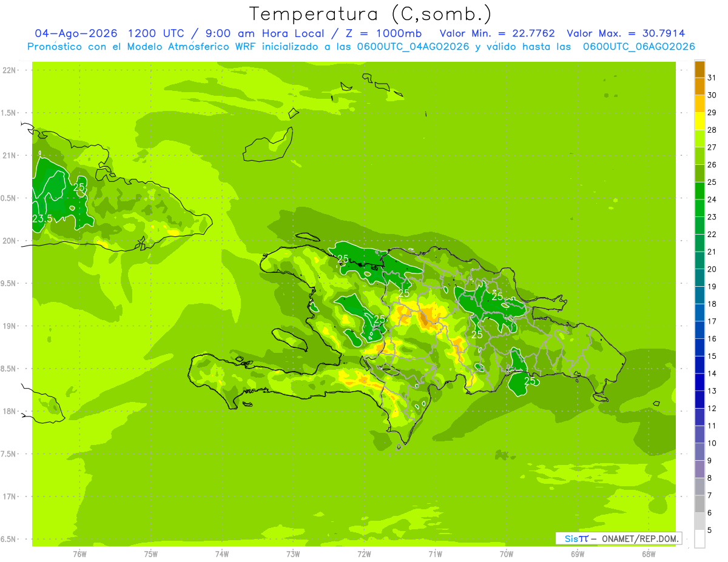This screenshot has height=562, width=728.
Task: Click the '17N' latitude label
Action: pos(8,497)
